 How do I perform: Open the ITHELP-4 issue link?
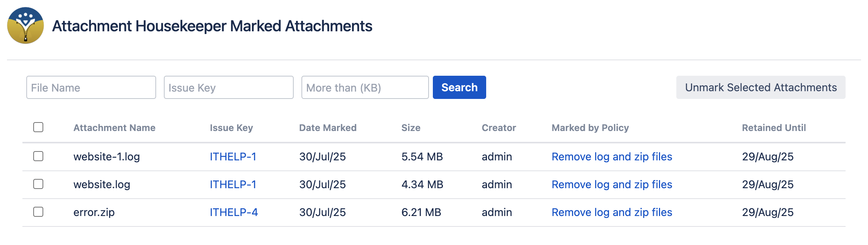pos(233,212)
